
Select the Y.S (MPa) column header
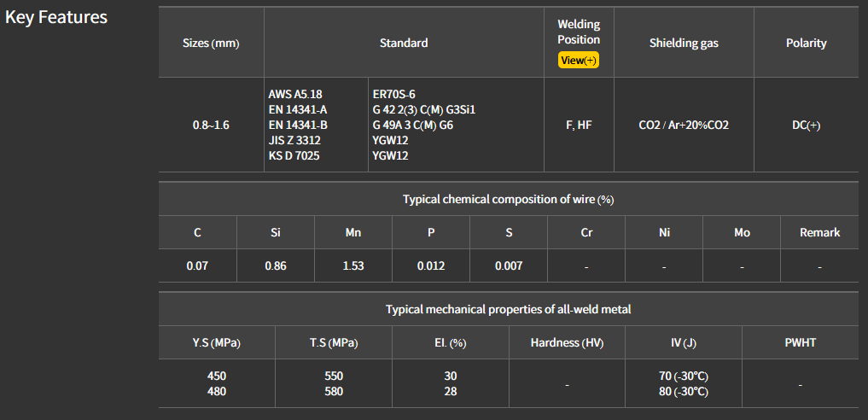coord(217,342)
